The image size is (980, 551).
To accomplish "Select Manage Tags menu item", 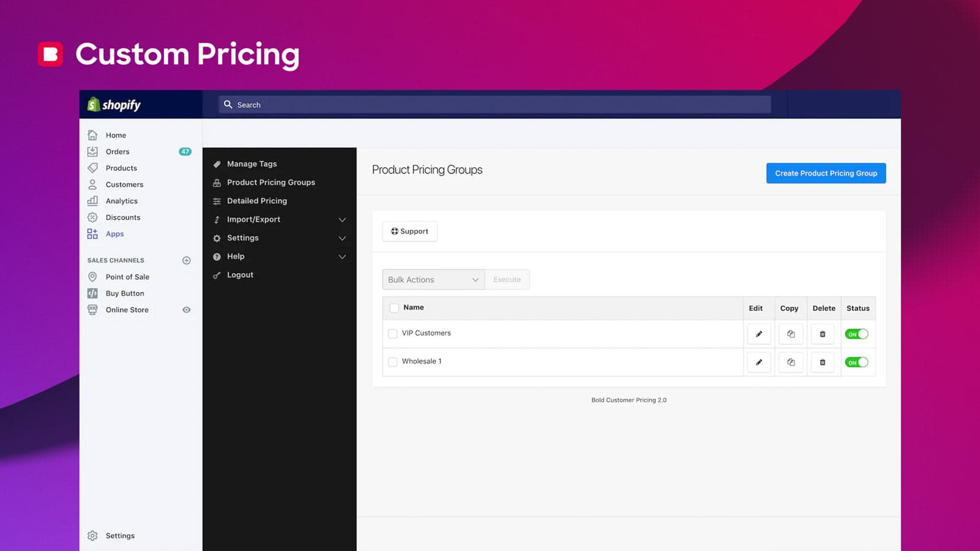I will pyautogui.click(x=252, y=163).
